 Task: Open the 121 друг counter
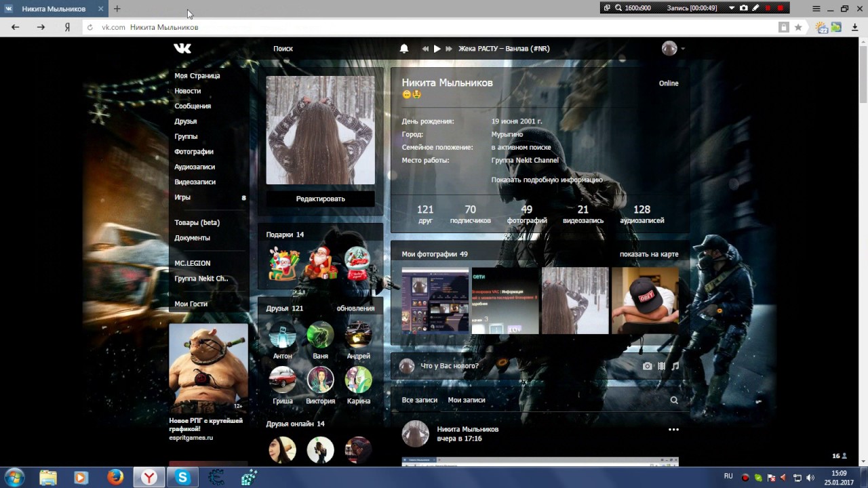pos(425,214)
